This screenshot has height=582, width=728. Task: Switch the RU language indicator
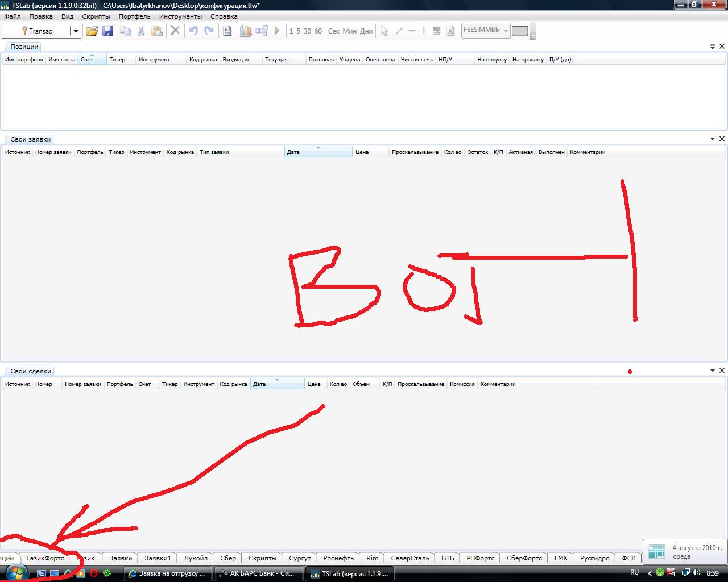click(635, 572)
